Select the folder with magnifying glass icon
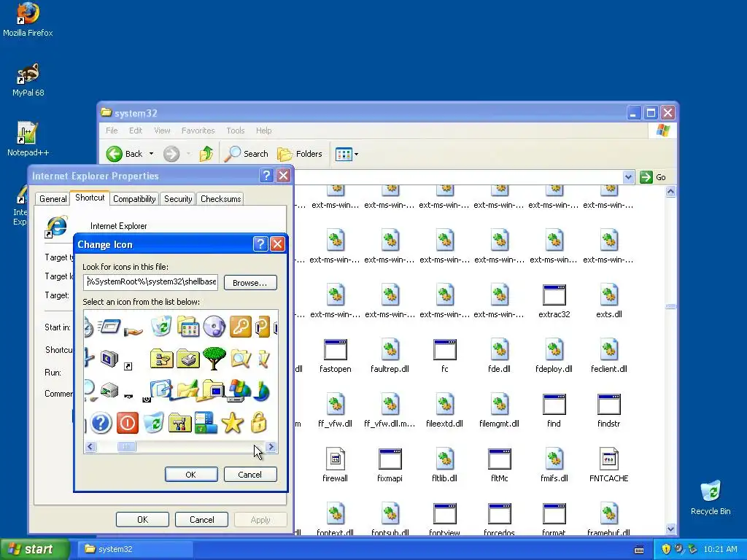The width and height of the screenshot is (747, 560). (x=240, y=359)
